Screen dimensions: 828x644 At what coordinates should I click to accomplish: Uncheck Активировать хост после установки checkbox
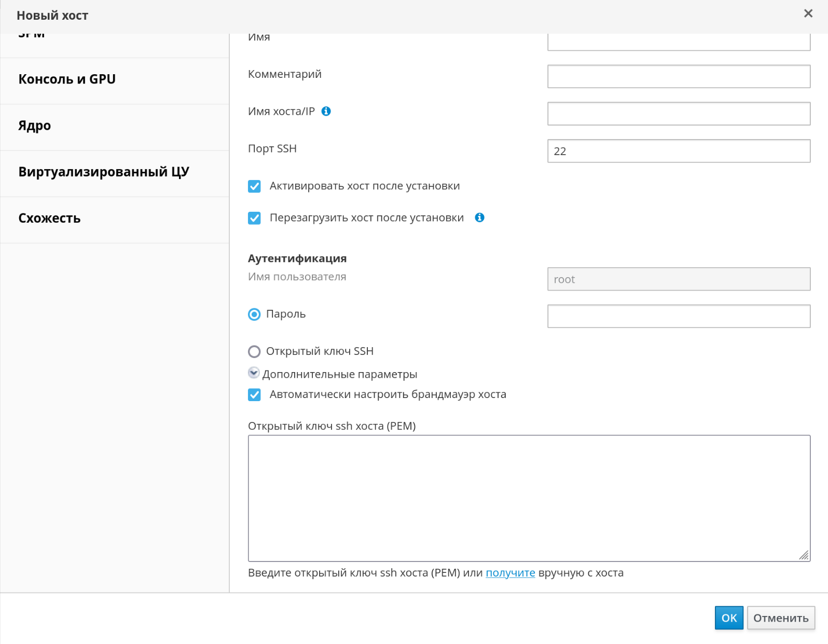pos(254,186)
